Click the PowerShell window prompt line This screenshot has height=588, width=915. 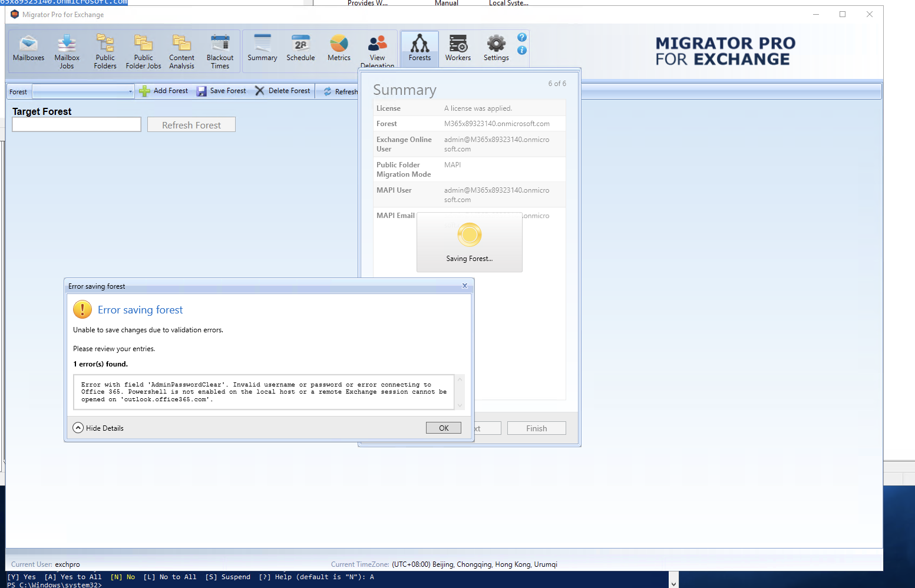pyautogui.click(x=54, y=585)
